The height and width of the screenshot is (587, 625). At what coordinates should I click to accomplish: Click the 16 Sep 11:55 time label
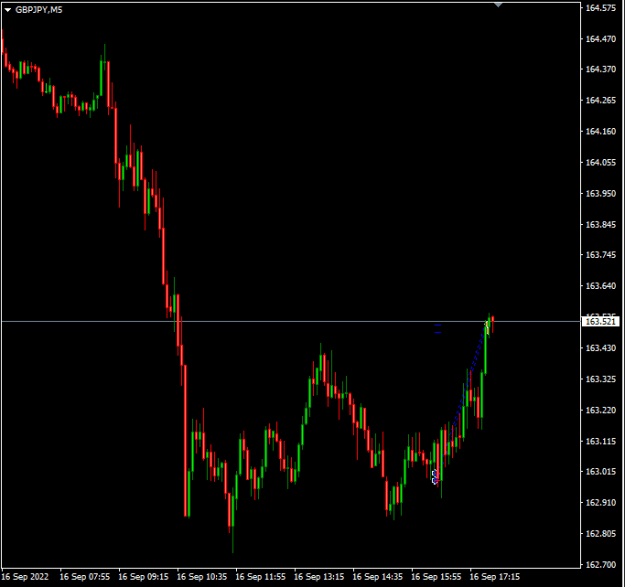click(260, 577)
